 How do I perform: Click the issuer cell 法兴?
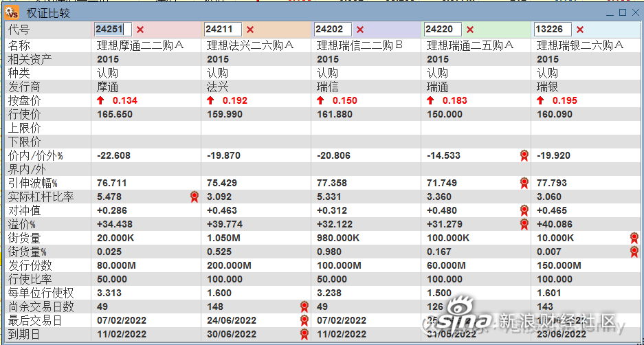pyautogui.click(x=218, y=87)
